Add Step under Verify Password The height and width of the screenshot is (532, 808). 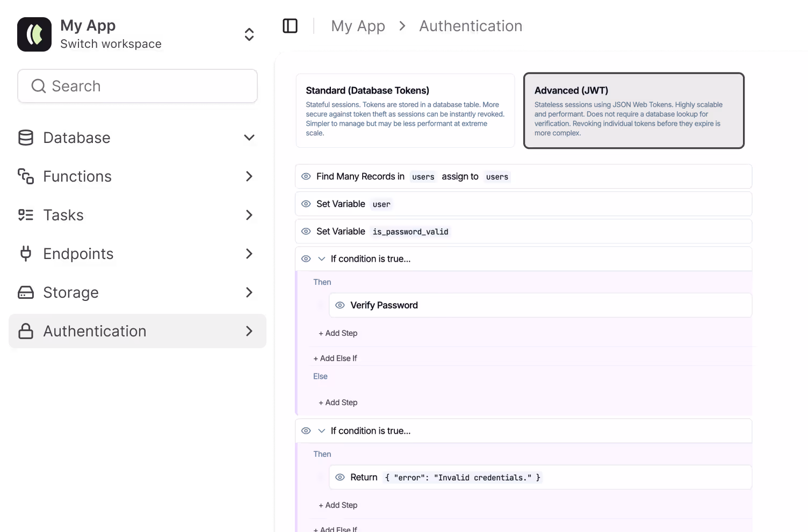click(338, 333)
